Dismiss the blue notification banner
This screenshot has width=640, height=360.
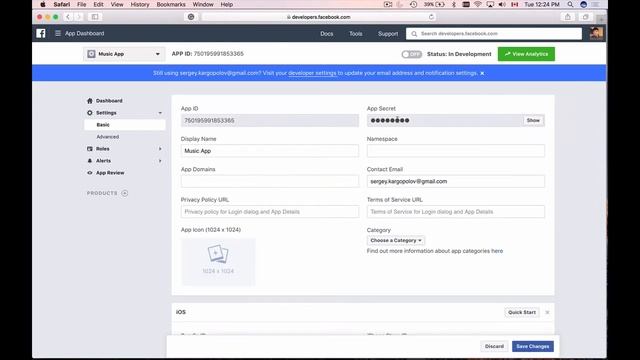pyautogui.click(x=482, y=73)
